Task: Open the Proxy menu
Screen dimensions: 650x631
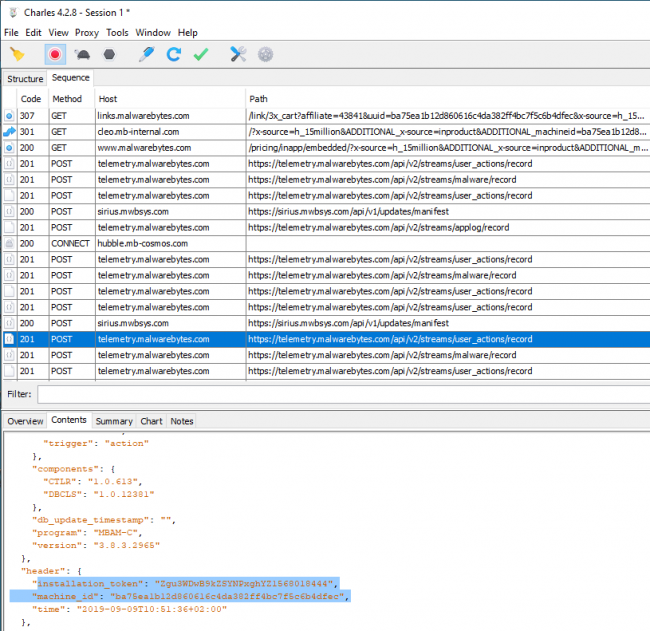Action: coord(87,33)
